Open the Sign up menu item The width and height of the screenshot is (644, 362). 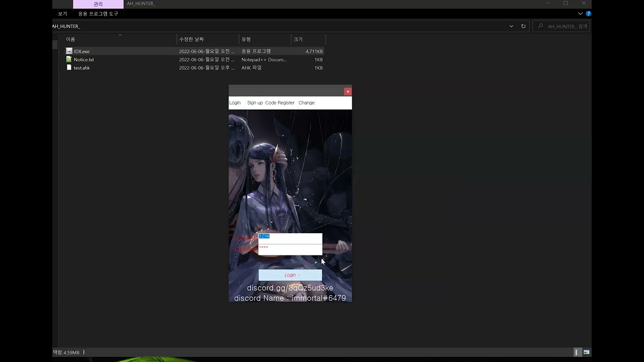(x=255, y=103)
